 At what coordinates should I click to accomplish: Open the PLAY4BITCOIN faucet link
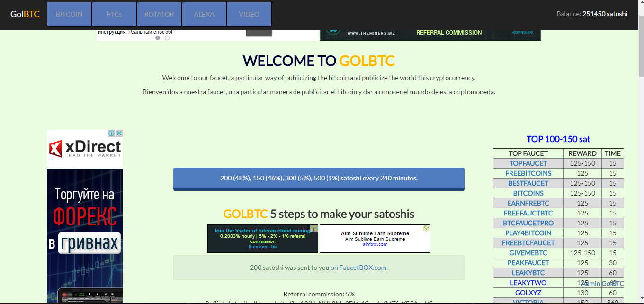pos(528,233)
